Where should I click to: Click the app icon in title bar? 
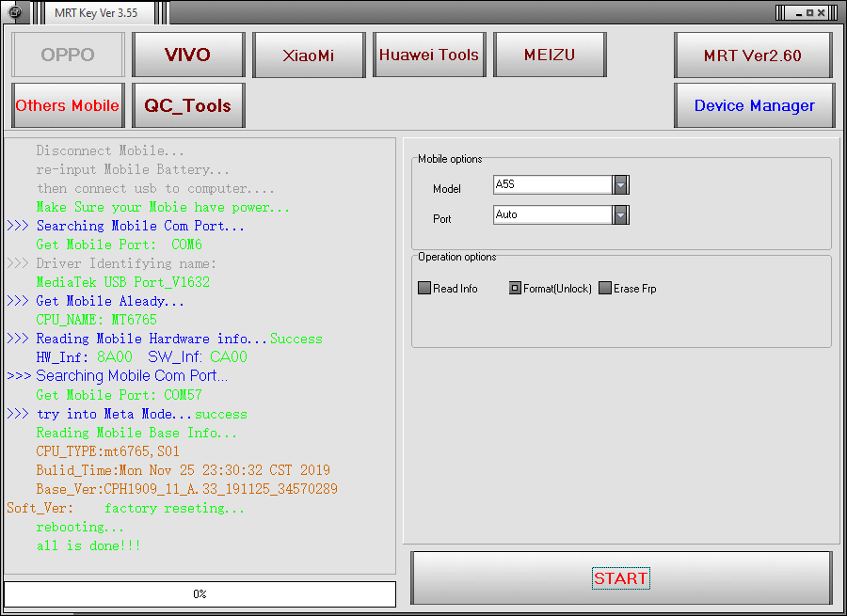16,12
